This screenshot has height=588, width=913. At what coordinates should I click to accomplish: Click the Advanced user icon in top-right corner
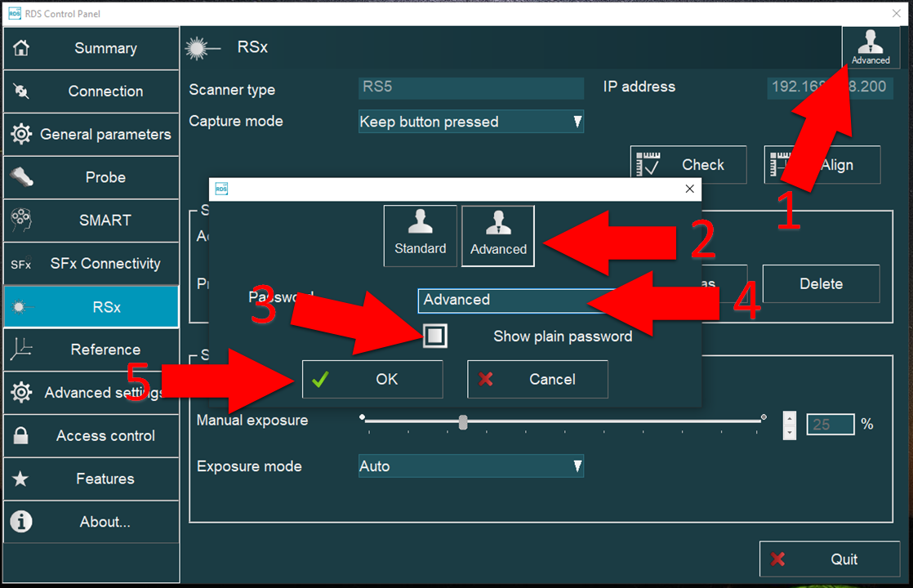click(x=870, y=47)
